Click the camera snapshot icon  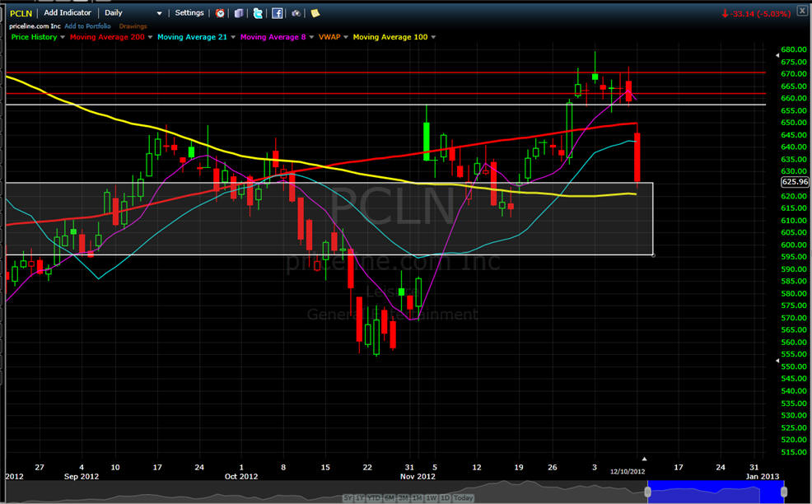tap(296, 13)
